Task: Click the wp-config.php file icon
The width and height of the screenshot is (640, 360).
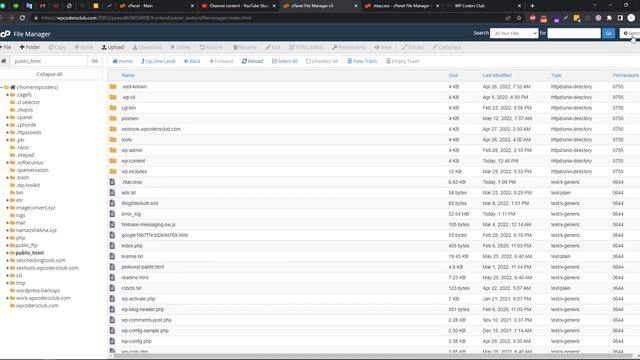Action: pos(112,341)
